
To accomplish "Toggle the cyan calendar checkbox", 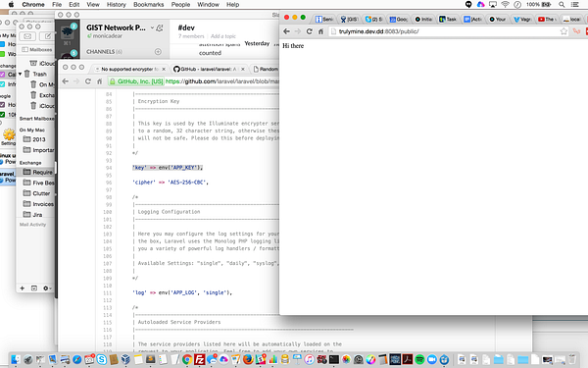I will (2, 84).
